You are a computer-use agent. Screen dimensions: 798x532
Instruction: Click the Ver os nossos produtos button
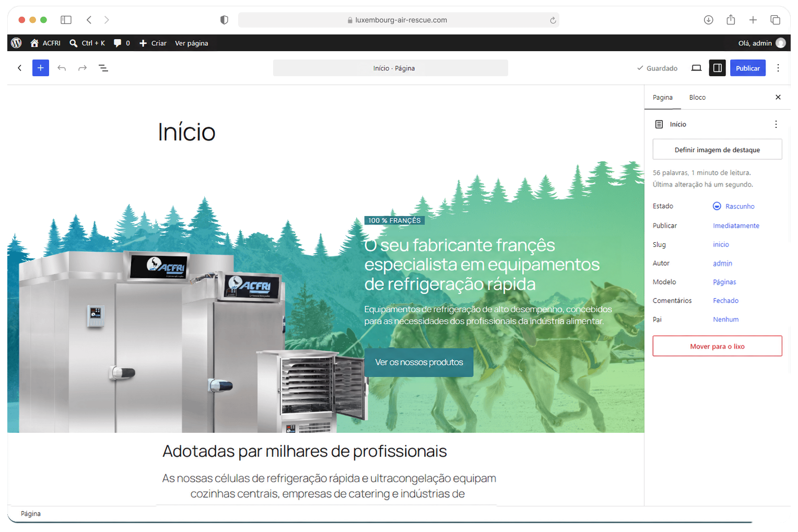[419, 362]
